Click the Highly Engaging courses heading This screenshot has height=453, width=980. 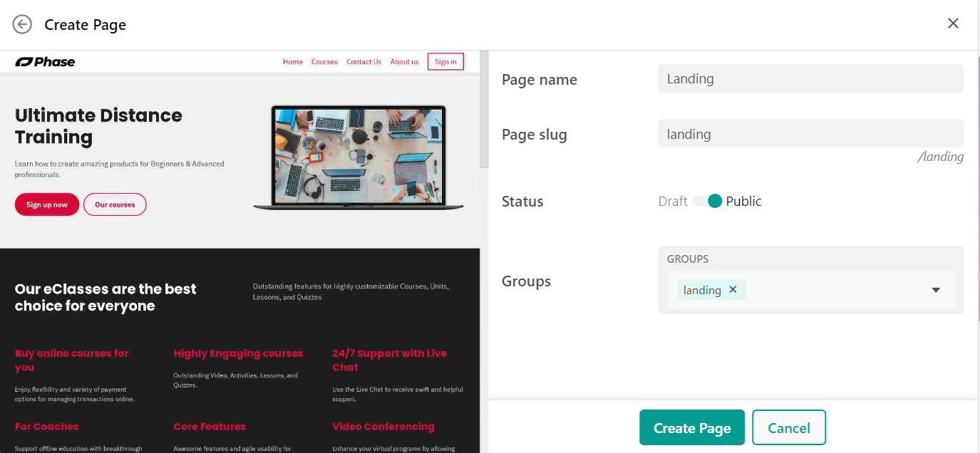click(238, 353)
